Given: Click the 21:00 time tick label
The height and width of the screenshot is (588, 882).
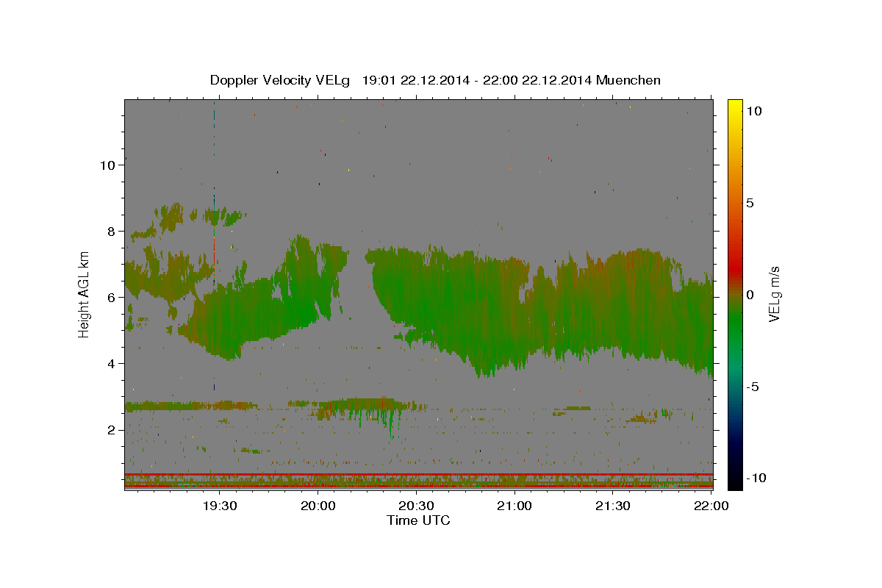Looking at the screenshot, I should pos(514,506).
